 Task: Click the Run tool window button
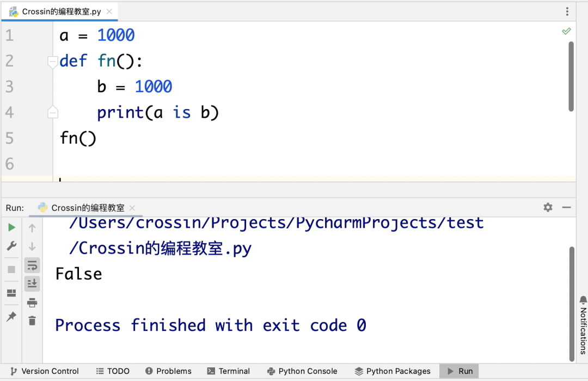coord(460,371)
